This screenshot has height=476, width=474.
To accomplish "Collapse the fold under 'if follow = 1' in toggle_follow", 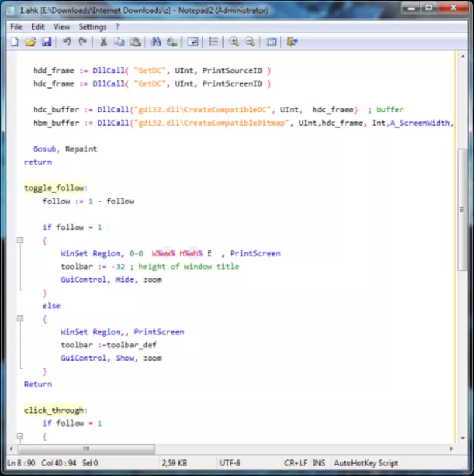I will coord(20,240).
